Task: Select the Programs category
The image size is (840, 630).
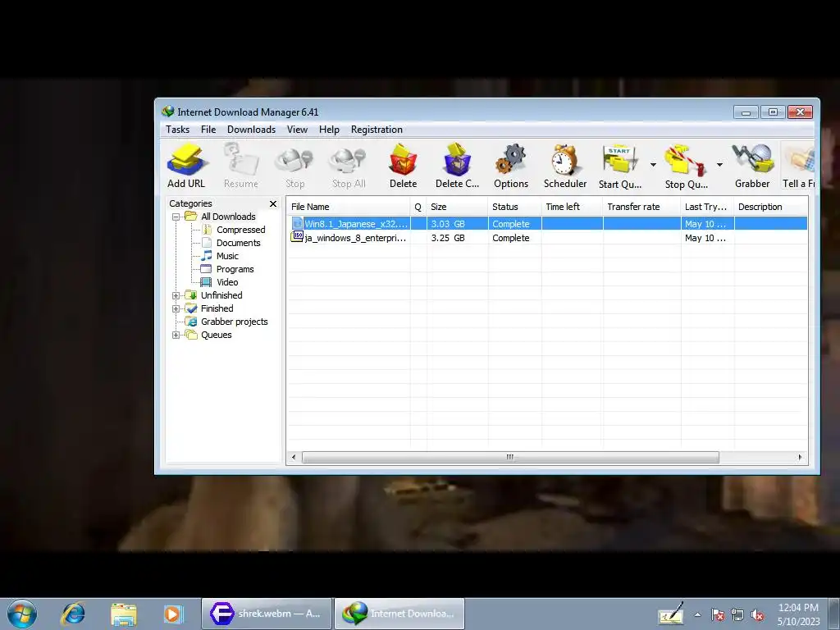Action: pos(235,269)
